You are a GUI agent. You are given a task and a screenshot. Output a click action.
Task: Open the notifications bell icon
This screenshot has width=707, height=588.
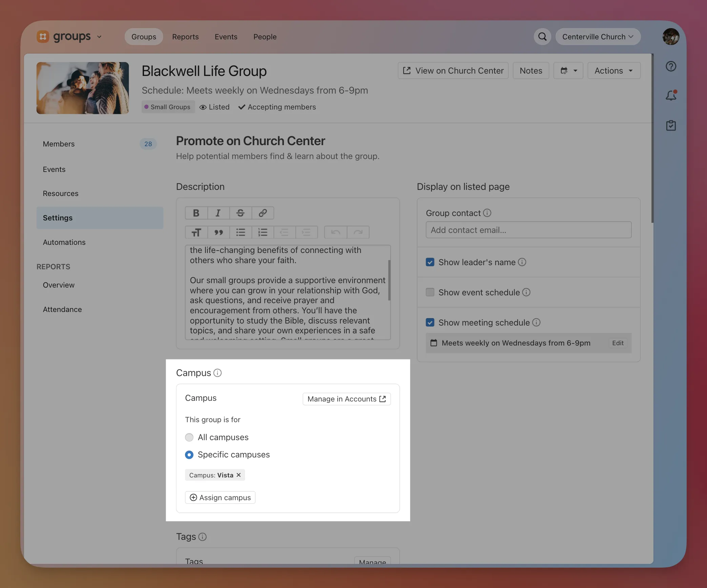point(671,96)
